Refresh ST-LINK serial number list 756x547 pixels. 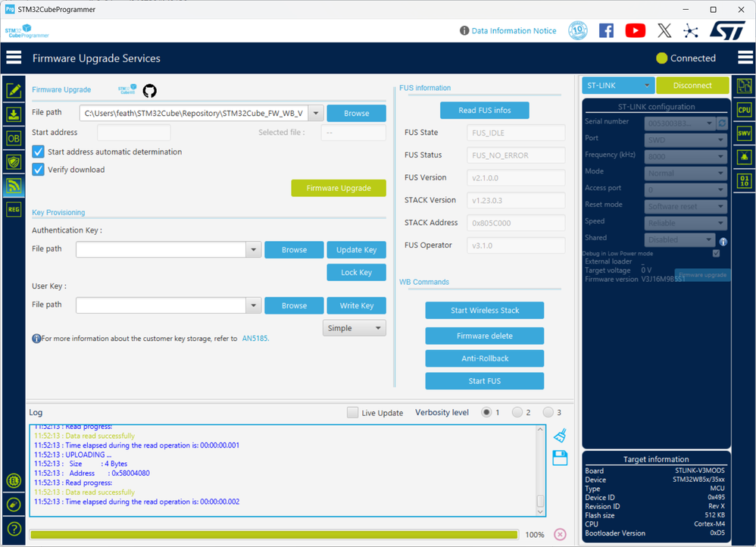click(722, 123)
